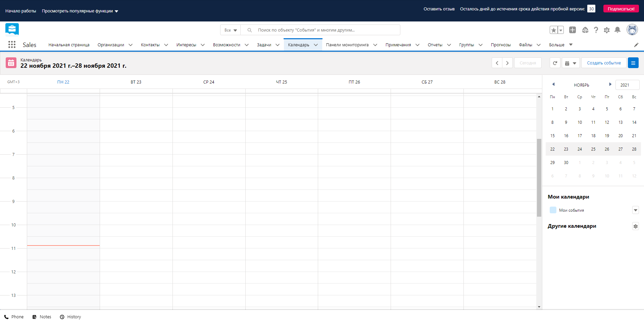Click the Sales app briefcase logo
The width and height of the screenshot is (644, 323).
(12, 30)
